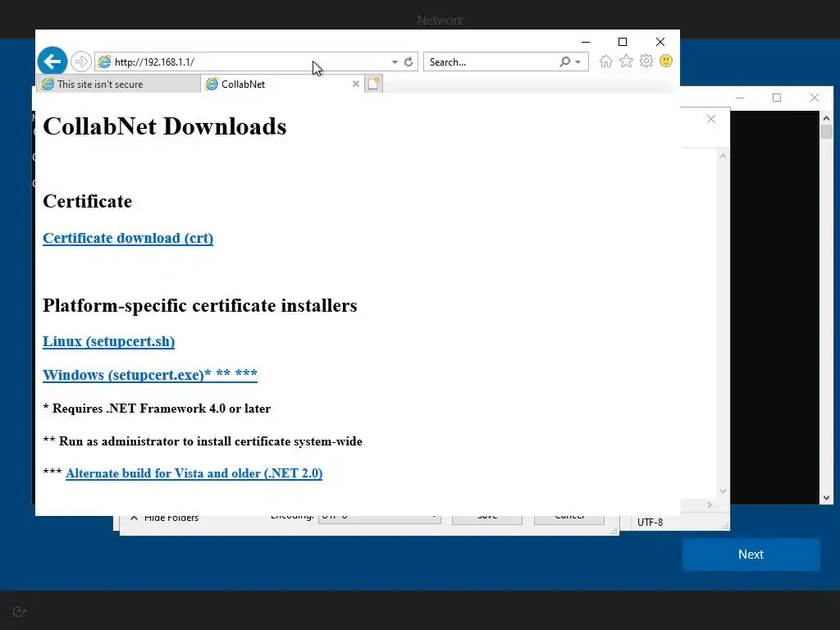Open Favorites star icon
The height and width of the screenshot is (630, 840).
click(626, 61)
